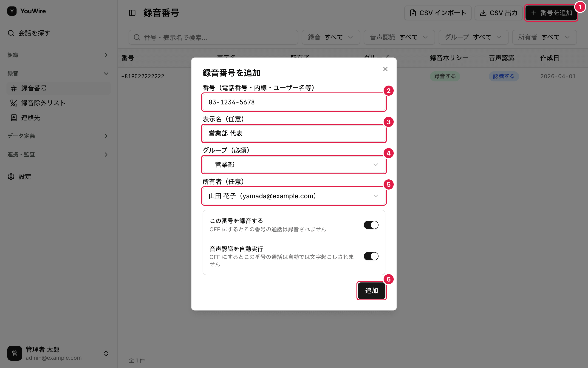Screen dimensions: 588x368
Task: Click the CSV 出力 button
Action: [498, 13]
